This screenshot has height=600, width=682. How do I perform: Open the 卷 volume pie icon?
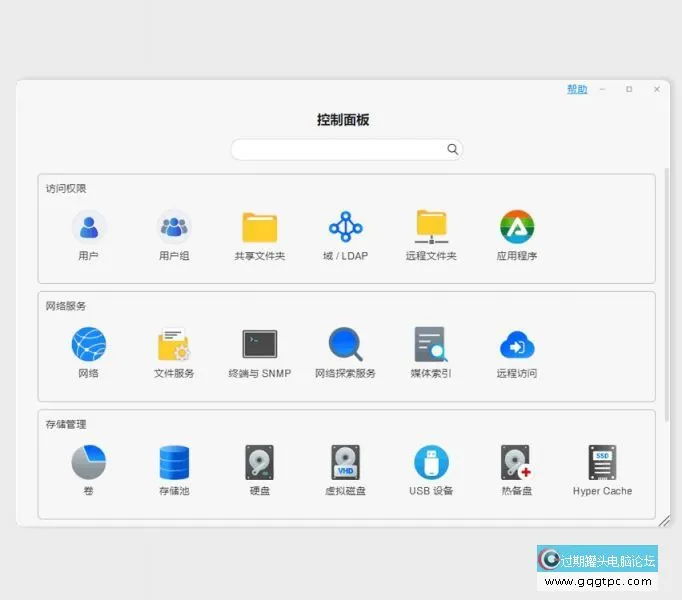pyautogui.click(x=89, y=462)
